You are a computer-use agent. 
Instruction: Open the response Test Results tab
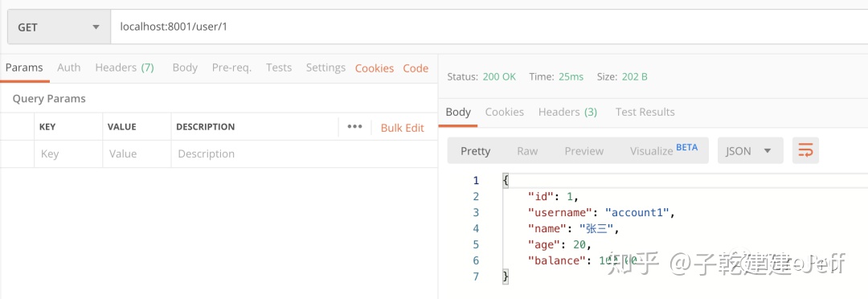(x=645, y=112)
